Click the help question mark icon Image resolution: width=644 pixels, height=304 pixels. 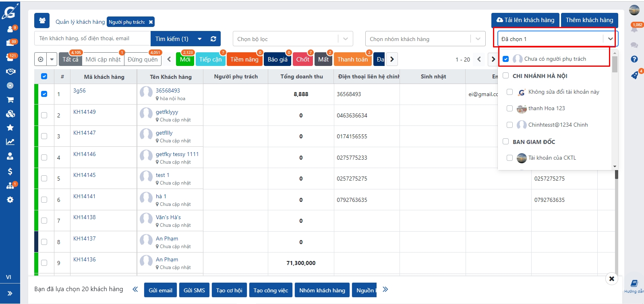tap(634, 59)
